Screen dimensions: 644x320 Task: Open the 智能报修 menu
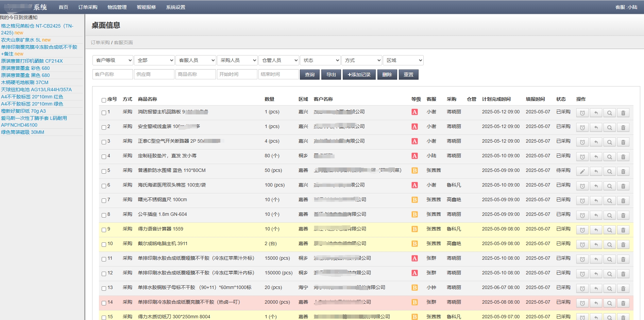tap(146, 7)
